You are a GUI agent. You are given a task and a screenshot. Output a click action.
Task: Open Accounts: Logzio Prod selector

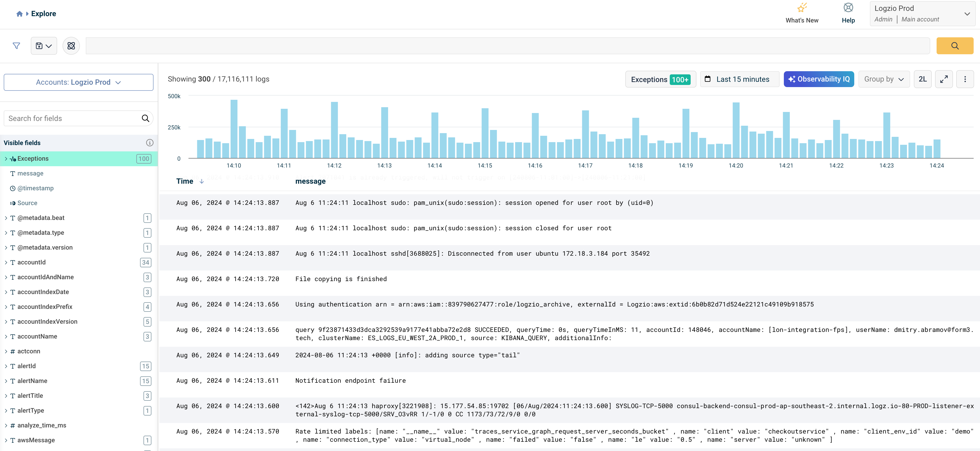click(78, 82)
